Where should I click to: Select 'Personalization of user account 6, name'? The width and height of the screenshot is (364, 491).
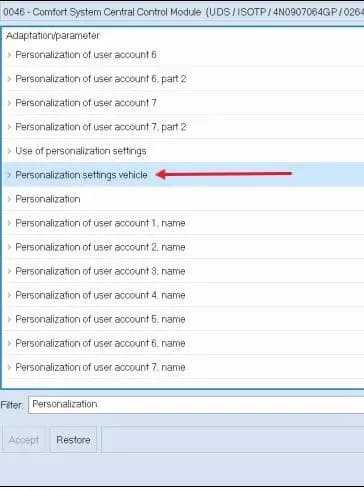click(x=100, y=343)
